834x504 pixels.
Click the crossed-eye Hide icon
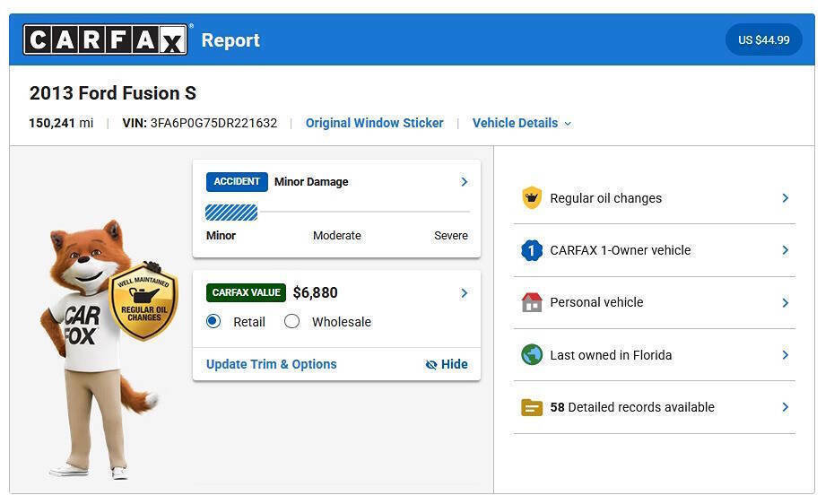(x=430, y=365)
